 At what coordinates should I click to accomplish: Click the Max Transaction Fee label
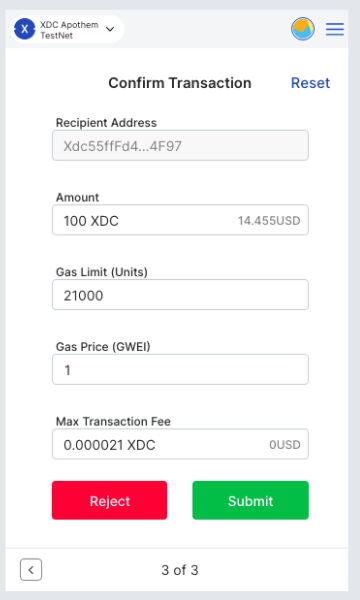[x=113, y=421]
